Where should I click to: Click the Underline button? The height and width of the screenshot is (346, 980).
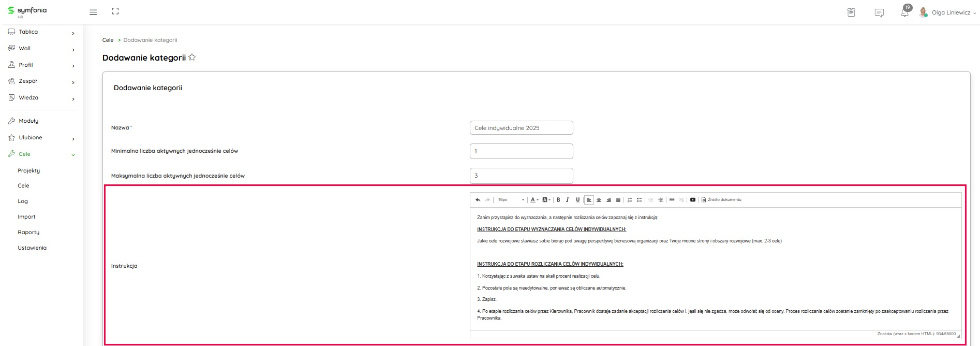577,200
